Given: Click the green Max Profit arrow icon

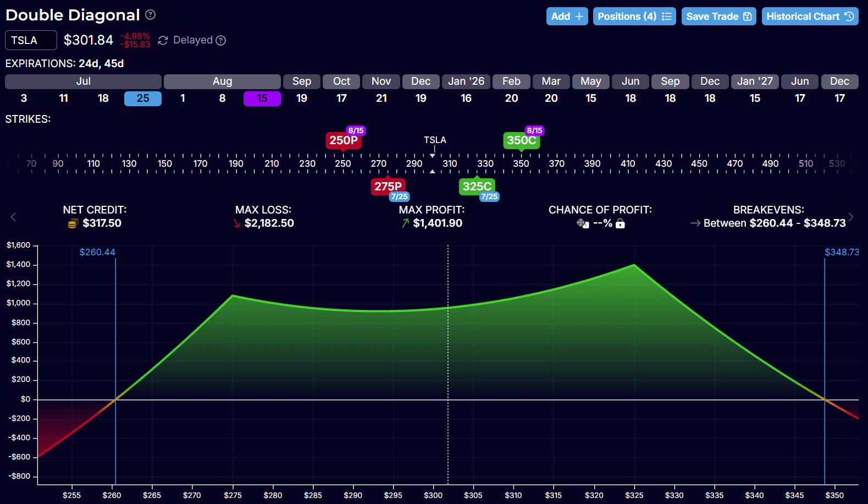Looking at the screenshot, I should coord(405,223).
